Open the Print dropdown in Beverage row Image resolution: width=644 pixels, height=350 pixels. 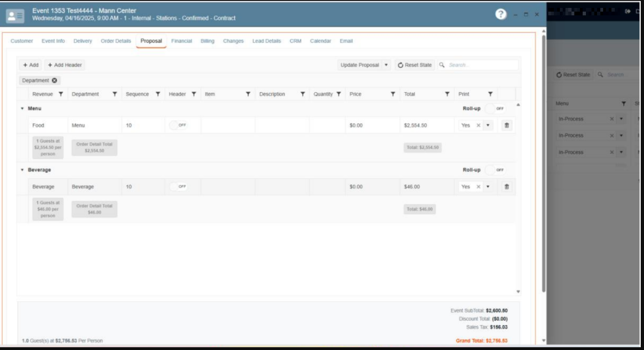click(x=488, y=186)
